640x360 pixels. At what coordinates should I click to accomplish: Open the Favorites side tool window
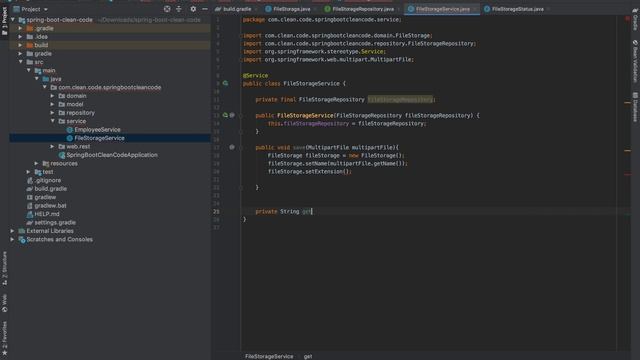pyautogui.click(x=4, y=338)
